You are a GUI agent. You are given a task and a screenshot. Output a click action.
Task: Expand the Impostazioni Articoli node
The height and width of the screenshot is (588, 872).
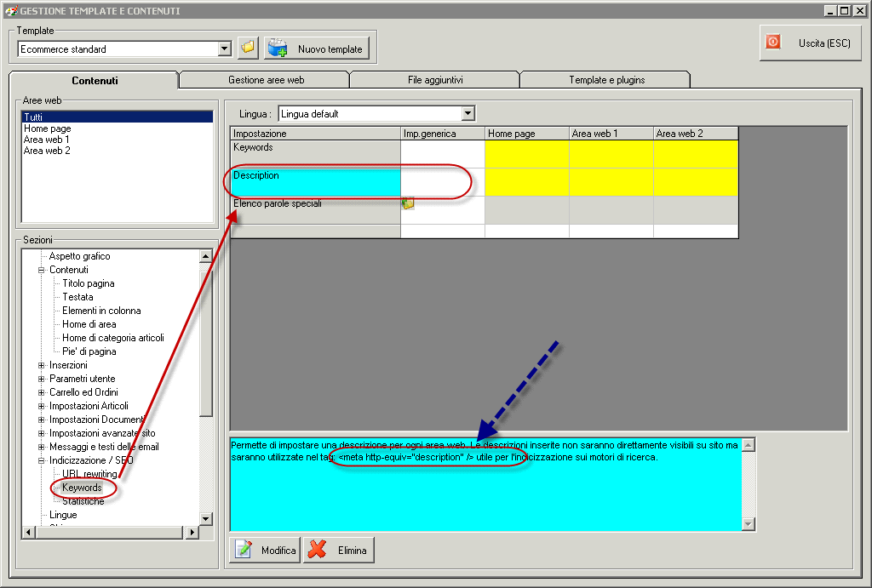41,406
